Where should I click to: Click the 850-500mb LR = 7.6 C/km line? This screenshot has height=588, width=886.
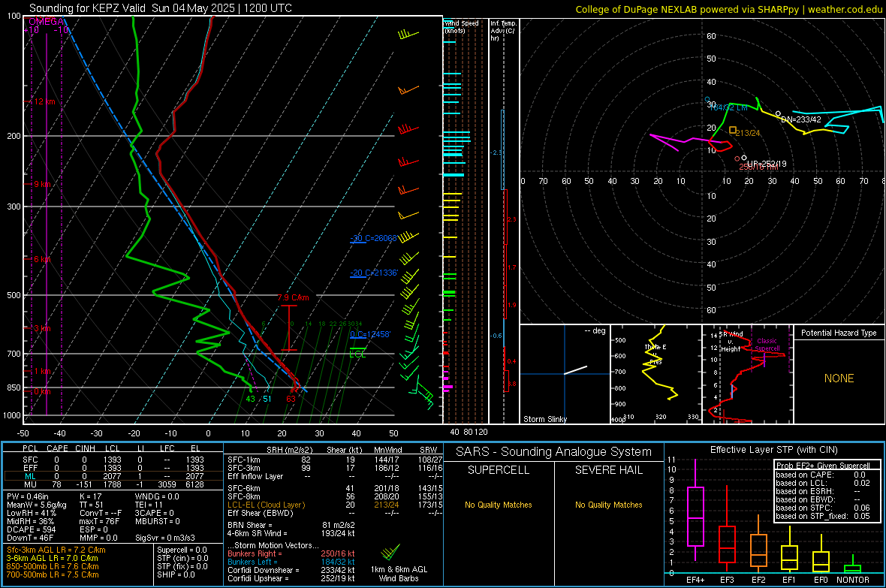(x=53, y=566)
